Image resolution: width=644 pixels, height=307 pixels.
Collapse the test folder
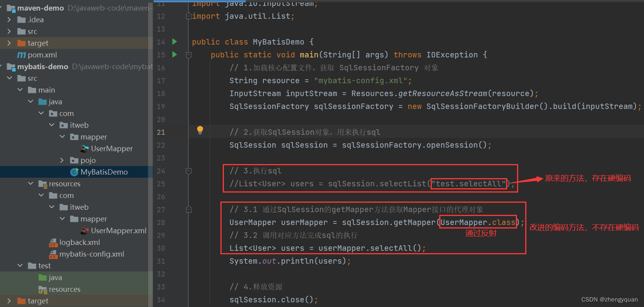[20, 266]
